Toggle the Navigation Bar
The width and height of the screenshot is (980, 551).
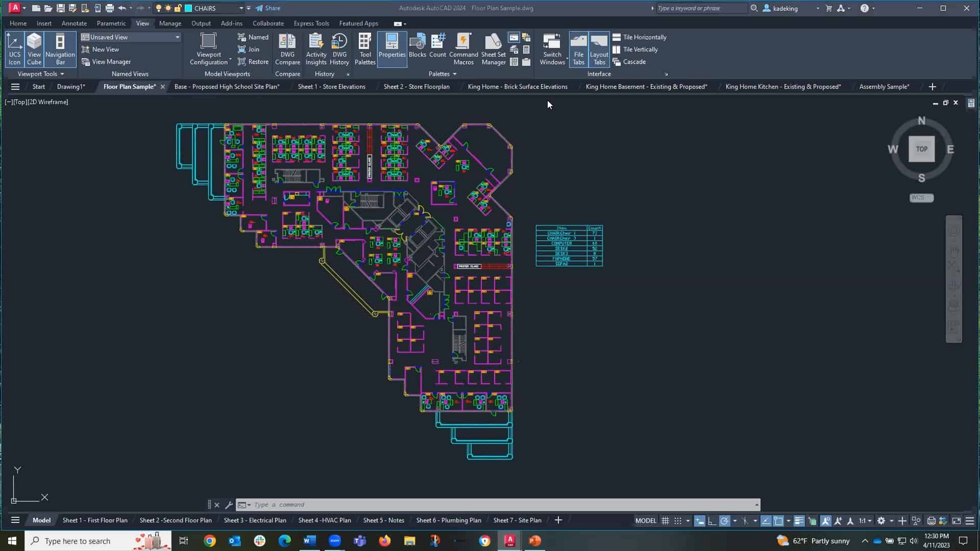click(60, 49)
